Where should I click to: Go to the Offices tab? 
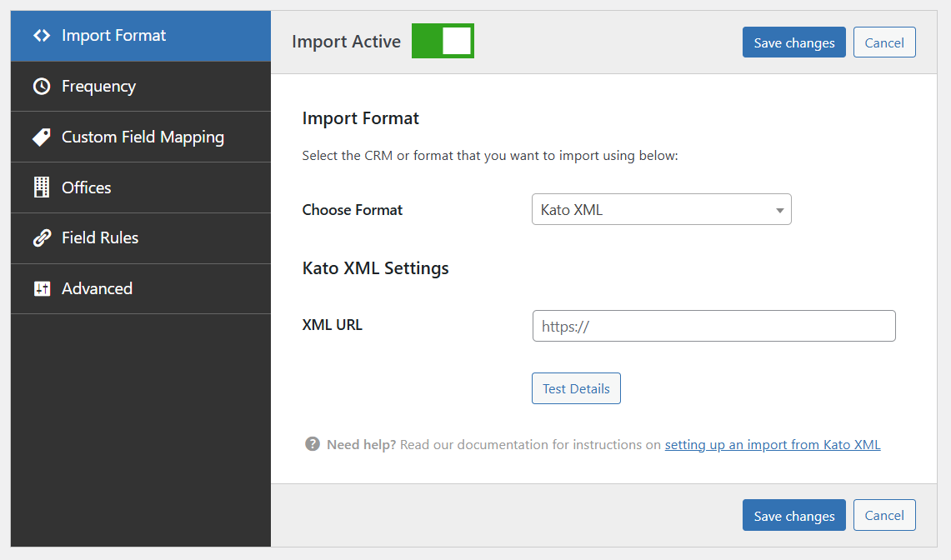click(x=87, y=187)
